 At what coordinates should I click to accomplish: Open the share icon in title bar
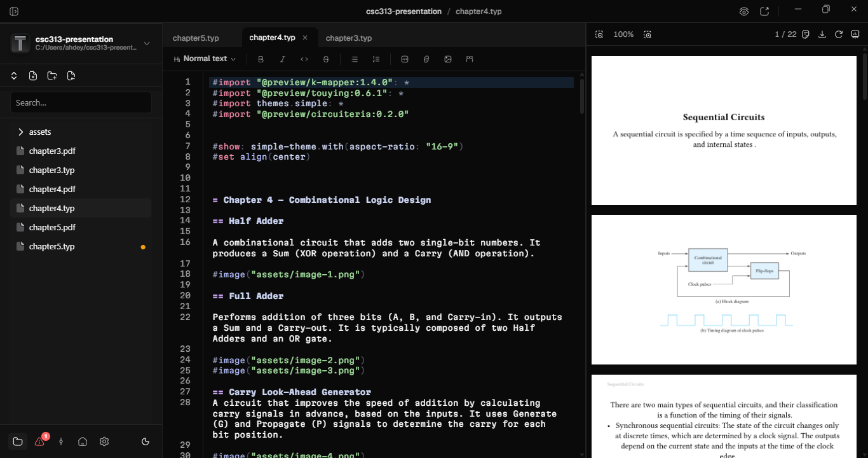764,11
